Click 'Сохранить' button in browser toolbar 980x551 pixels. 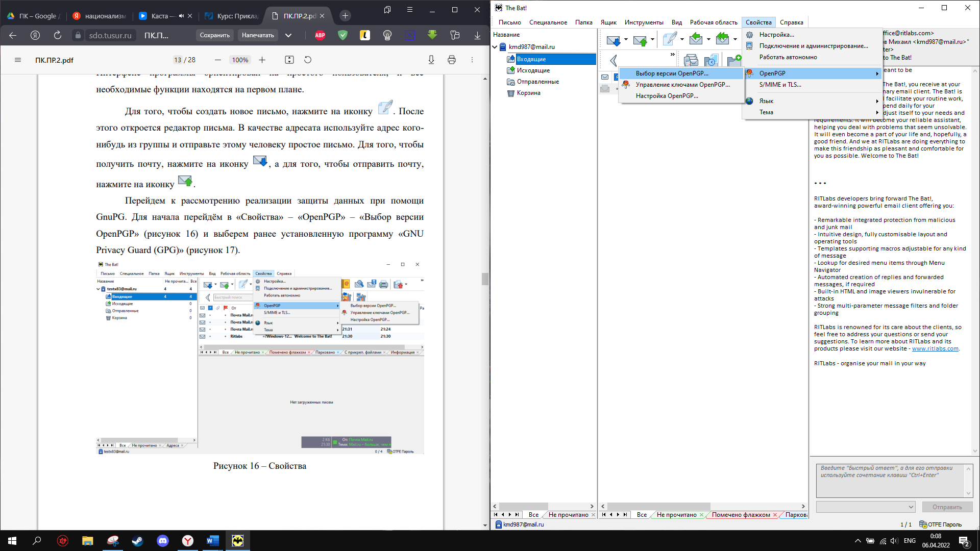[214, 35]
